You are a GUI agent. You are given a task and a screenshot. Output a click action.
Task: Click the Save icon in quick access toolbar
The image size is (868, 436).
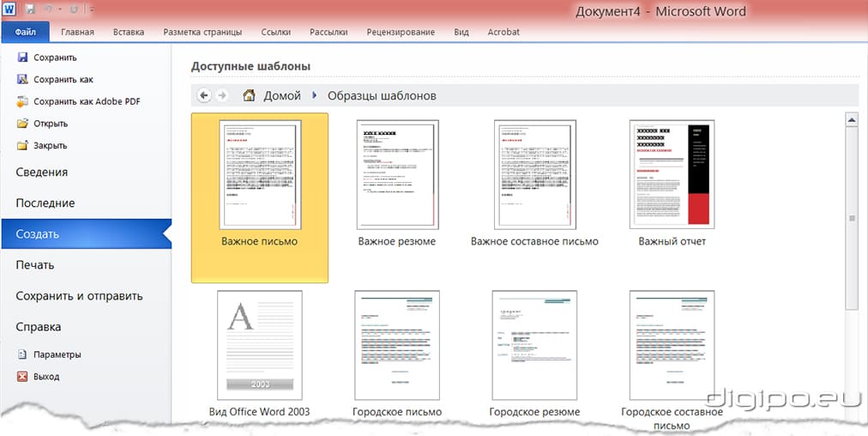[31, 10]
